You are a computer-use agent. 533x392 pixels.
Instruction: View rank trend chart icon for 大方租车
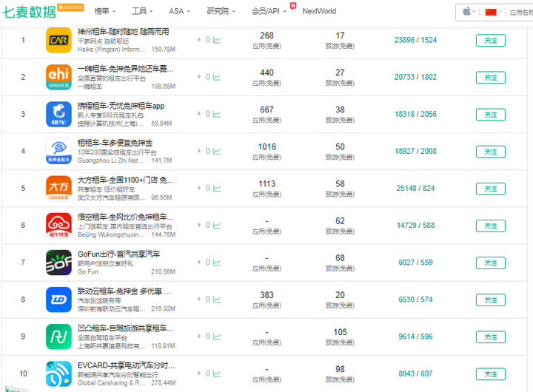(217, 188)
